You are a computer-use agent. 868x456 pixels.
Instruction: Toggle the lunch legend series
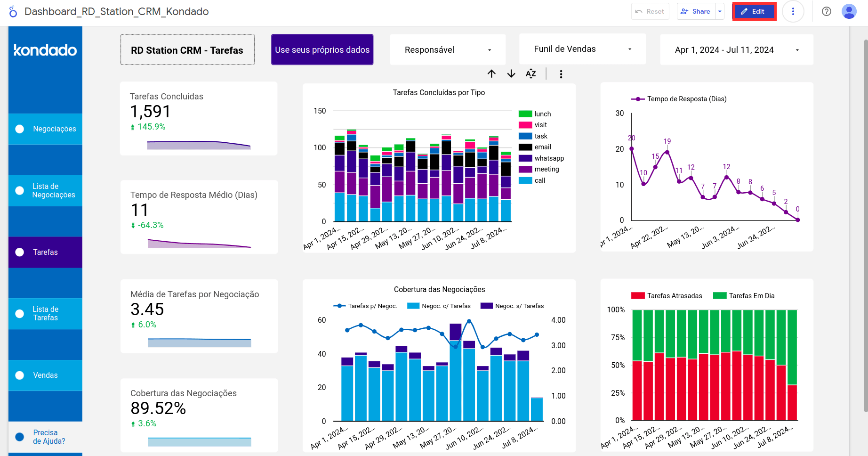tap(542, 114)
